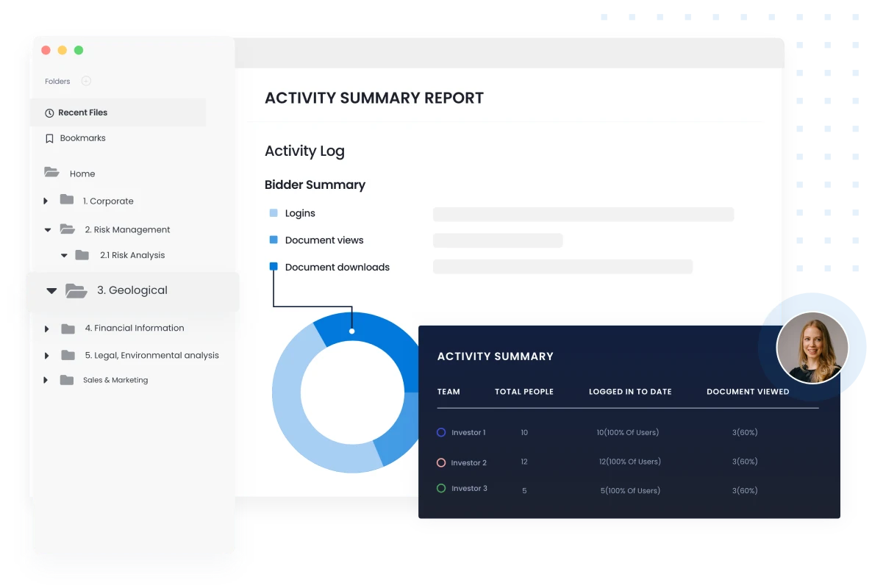Select the 2. Risk Management label
Viewport: 872px width, 588px height.
(x=127, y=229)
